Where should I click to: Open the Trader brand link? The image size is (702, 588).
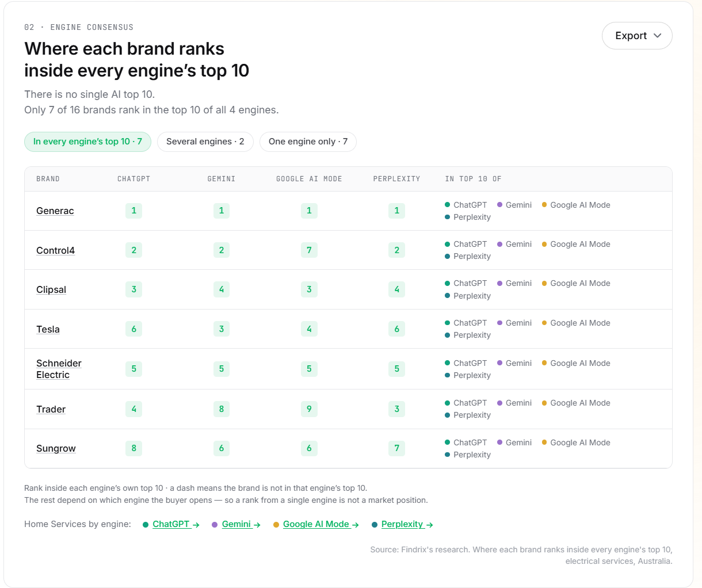(51, 409)
